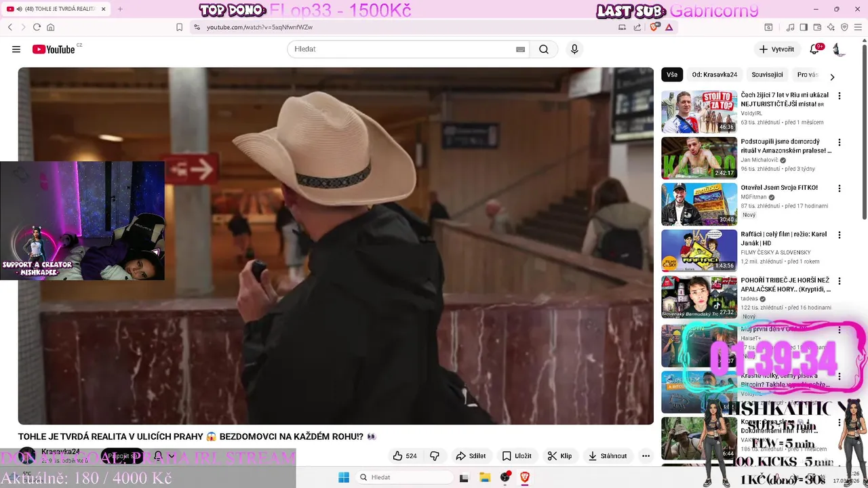868x488 pixels.
Task: Open the account avatar menu
Action: point(838,49)
